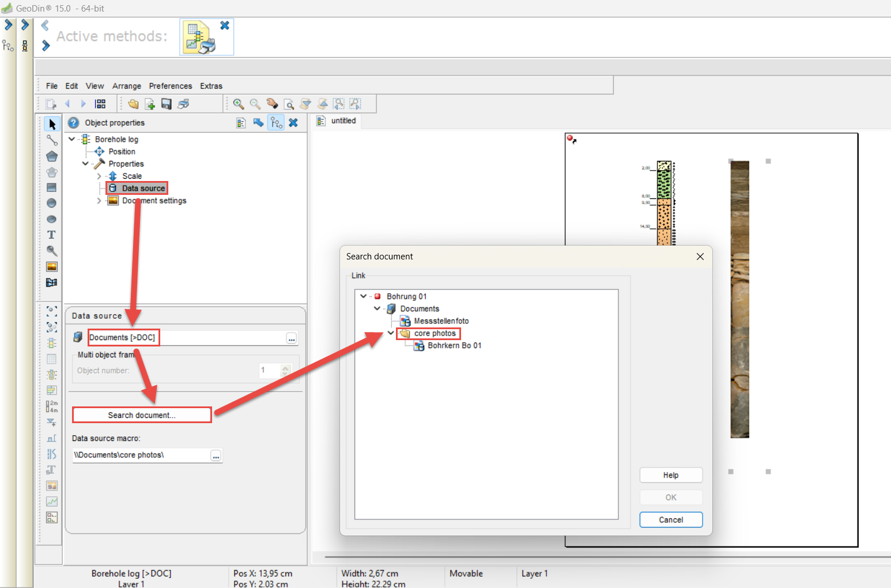Viewport: 891px width, 588px height.
Task: Click the object number stepper arrows
Action: click(x=285, y=370)
